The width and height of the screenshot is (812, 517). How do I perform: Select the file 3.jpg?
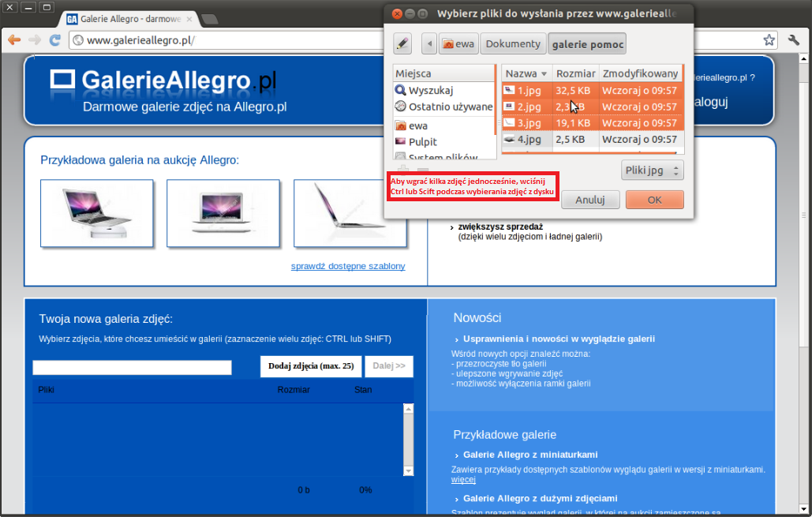point(593,123)
